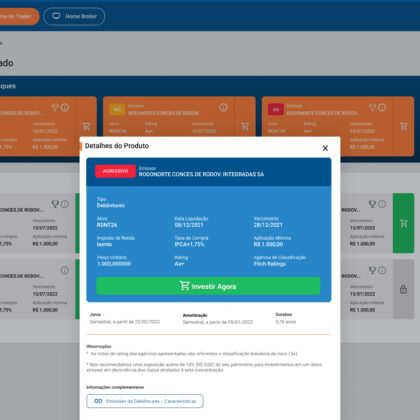Click trophy icon on leftmost cut-off featured card

55,107
